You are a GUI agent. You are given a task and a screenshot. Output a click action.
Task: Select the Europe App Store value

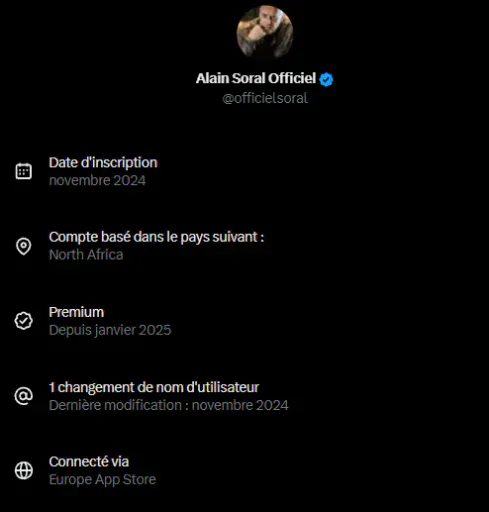(x=102, y=480)
